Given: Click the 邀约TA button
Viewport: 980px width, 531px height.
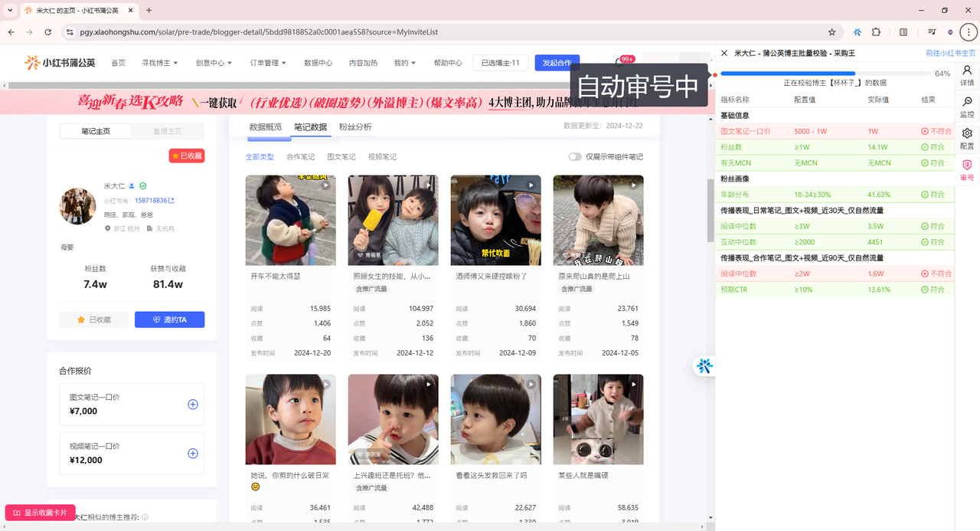Looking at the screenshot, I should point(169,320).
